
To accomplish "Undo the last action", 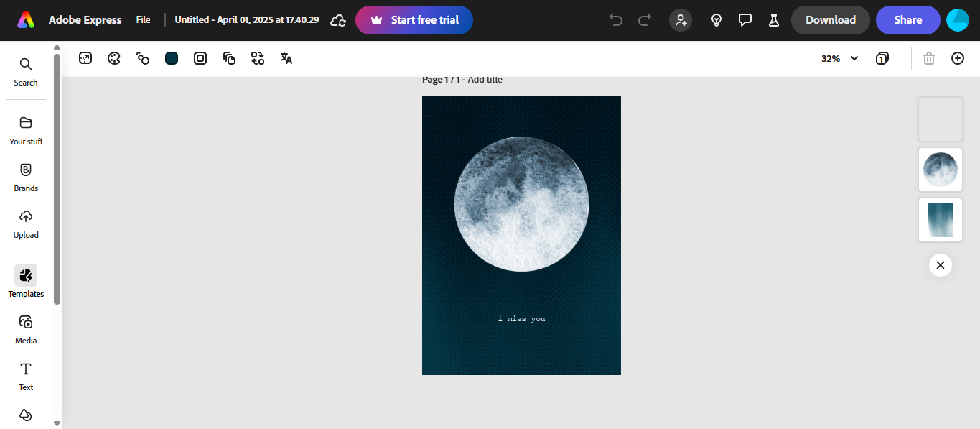I will click(615, 20).
